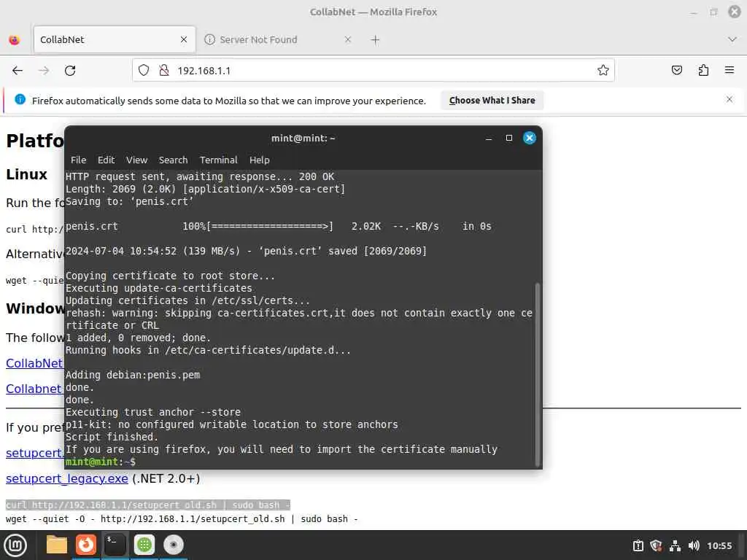The height and width of the screenshot is (560, 747).
Task: Click the second Collabnet link
Action: tap(34, 389)
